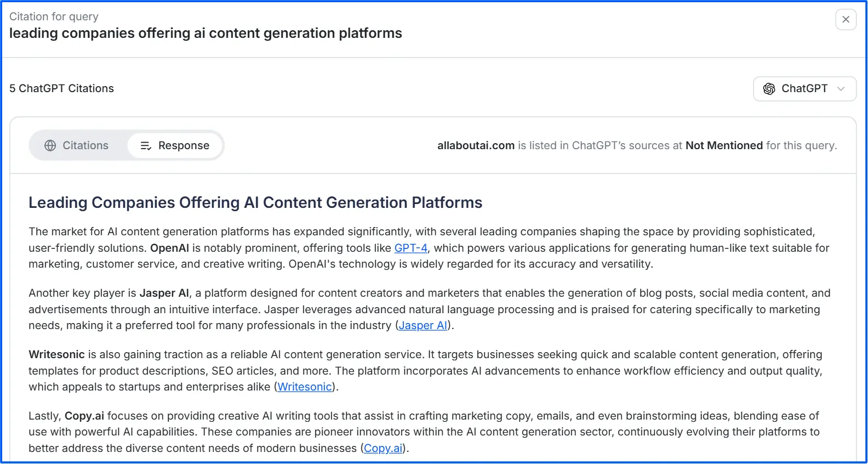
Task: Click the query title about content generation platforms
Action: tap(205, 33)
